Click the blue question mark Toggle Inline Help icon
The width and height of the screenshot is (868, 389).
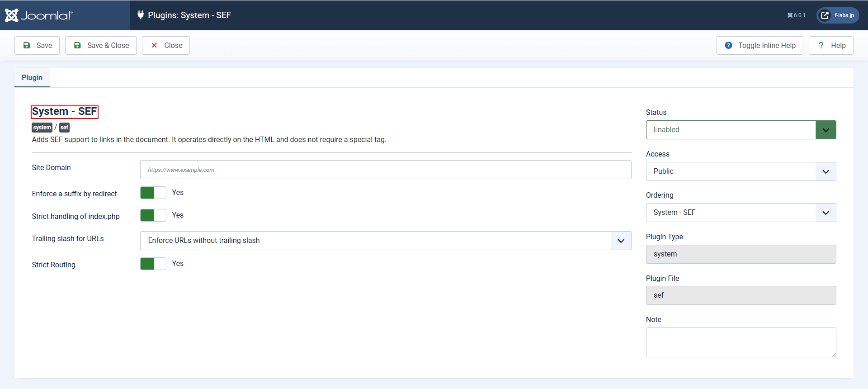tap(728, 45)
